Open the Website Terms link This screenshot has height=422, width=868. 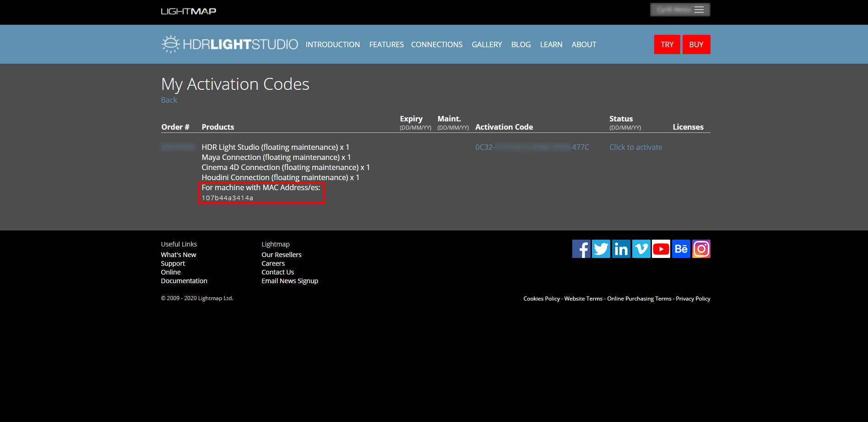click(x=583, y=298)
